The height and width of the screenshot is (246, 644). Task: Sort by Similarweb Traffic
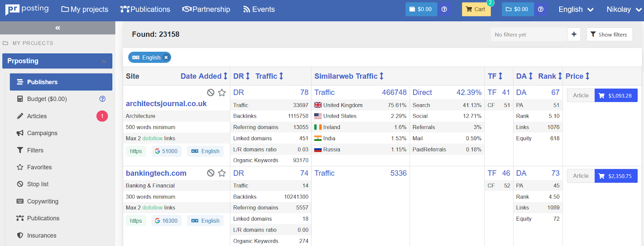pyautogui.click(x=349, y=76)
